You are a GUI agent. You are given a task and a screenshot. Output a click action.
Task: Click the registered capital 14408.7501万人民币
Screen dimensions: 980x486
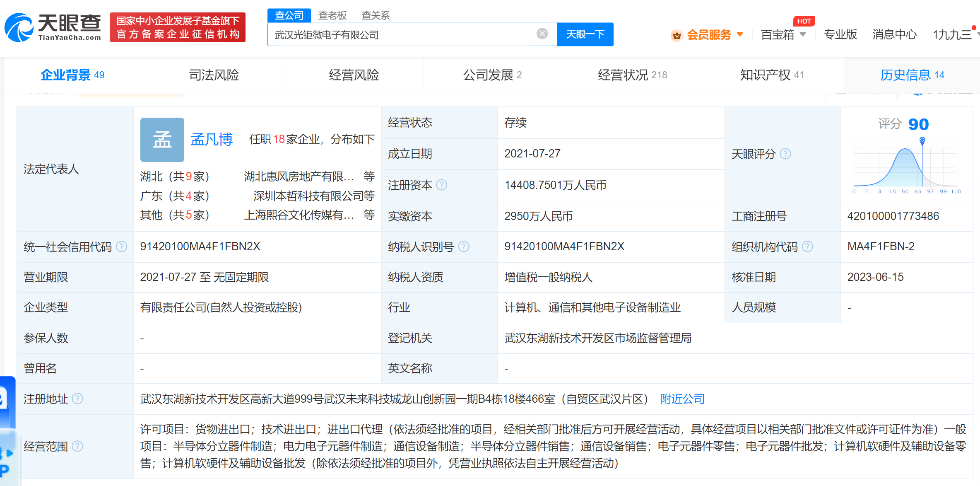555,185
